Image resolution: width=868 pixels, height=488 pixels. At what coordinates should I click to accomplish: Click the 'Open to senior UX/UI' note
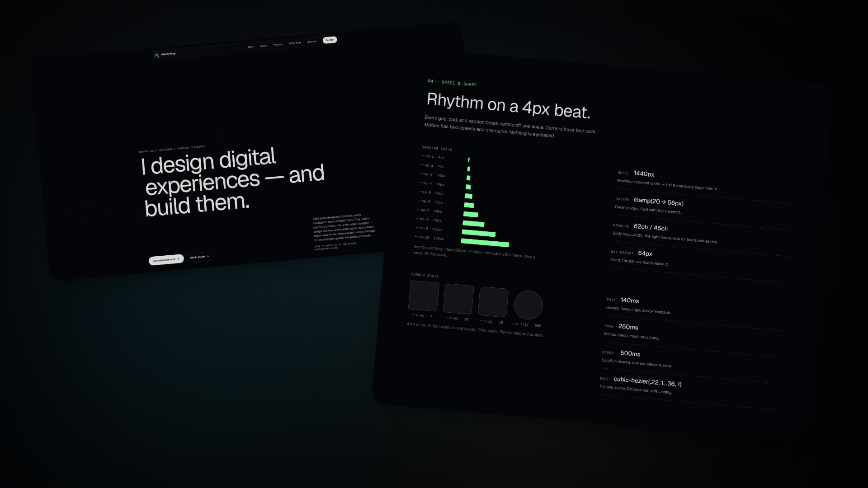click(335, 246)
